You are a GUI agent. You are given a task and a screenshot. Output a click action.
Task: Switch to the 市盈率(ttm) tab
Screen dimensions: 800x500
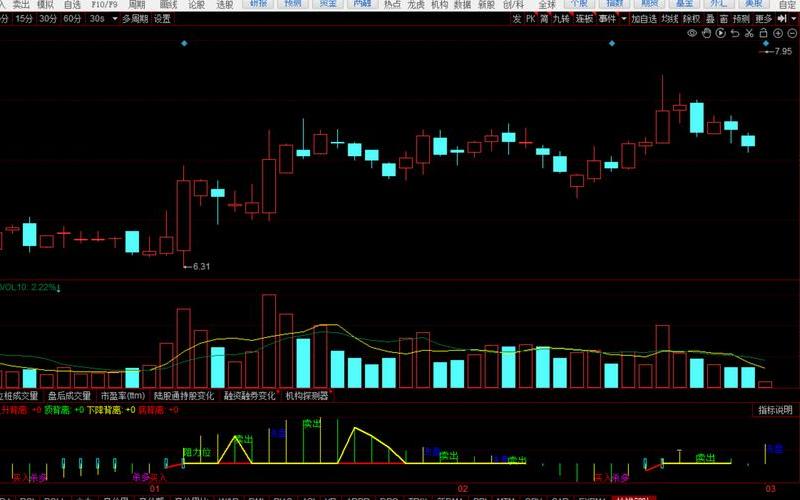pos(122,395)
